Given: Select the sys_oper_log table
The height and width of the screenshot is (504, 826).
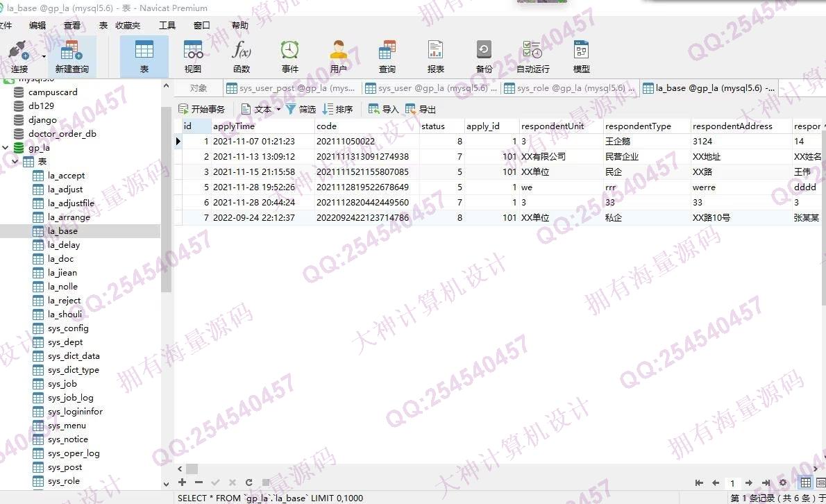Looking at the screenshot, I should [73, 453].
